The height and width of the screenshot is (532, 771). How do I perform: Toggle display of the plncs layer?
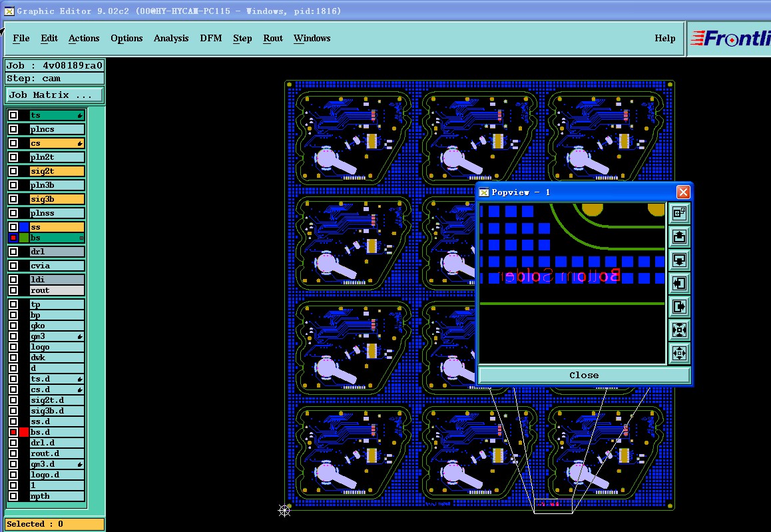[13, 129]
